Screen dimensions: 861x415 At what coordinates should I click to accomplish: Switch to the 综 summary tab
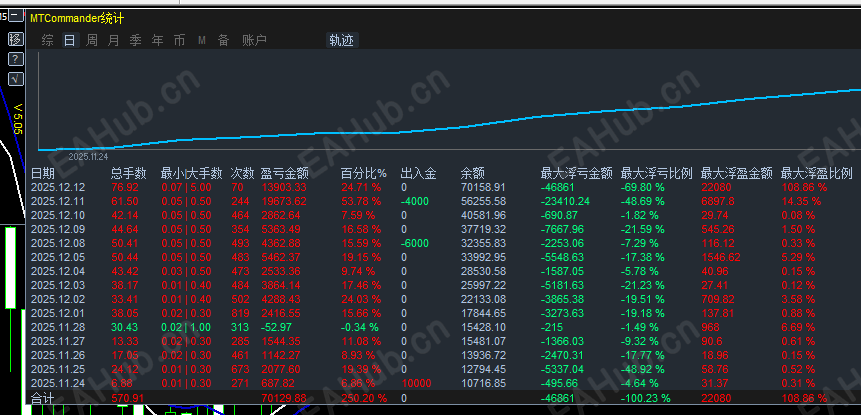(48, 40)
